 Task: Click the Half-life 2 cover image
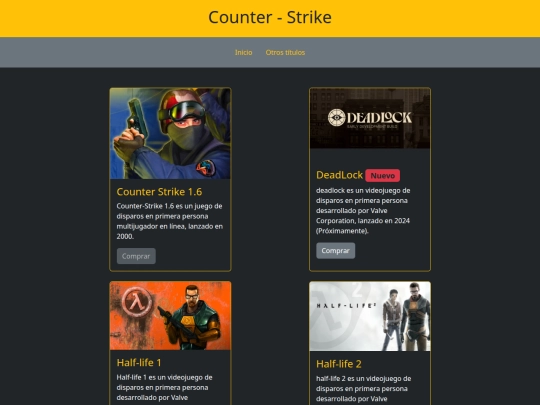(370, 316)
